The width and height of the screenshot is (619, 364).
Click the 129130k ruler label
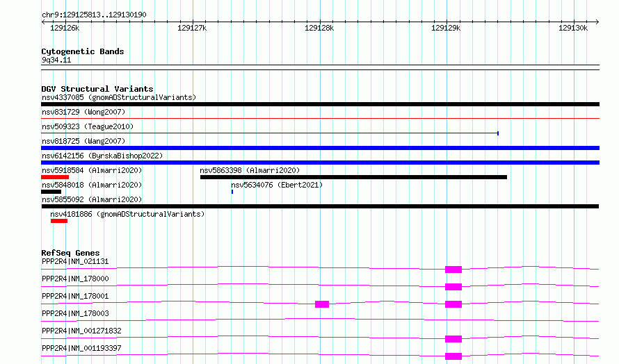[x=573, y=28]
